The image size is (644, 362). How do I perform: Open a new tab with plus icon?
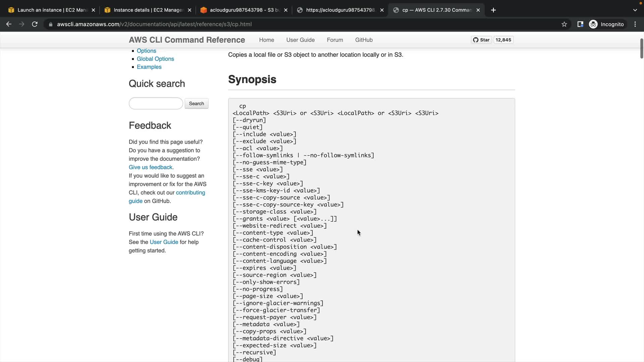[x=493, y=10]
